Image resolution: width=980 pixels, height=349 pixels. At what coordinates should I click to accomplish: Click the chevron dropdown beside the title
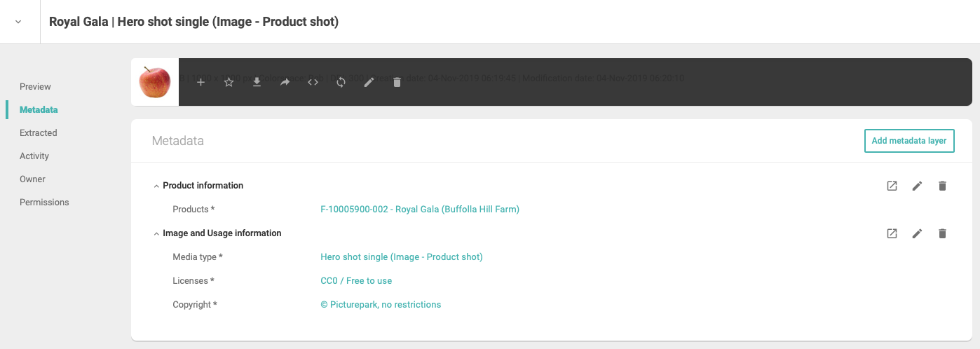point(18,22)
